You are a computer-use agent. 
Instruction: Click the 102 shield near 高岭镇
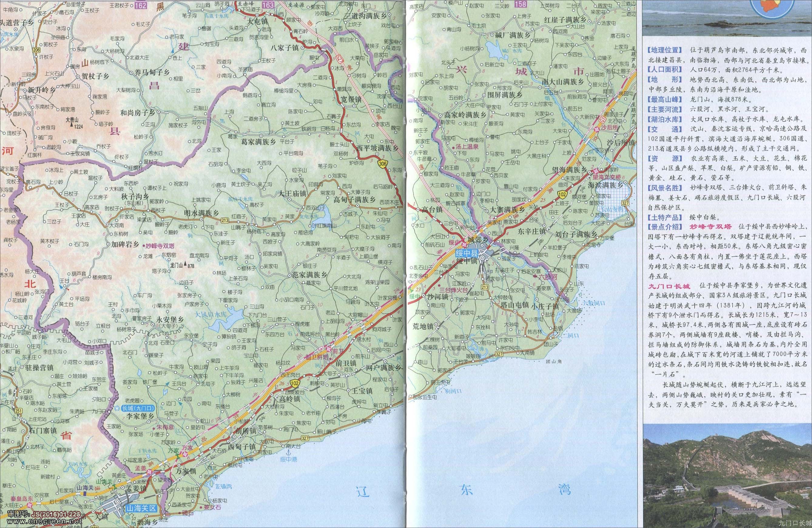[x=295, y=383]
